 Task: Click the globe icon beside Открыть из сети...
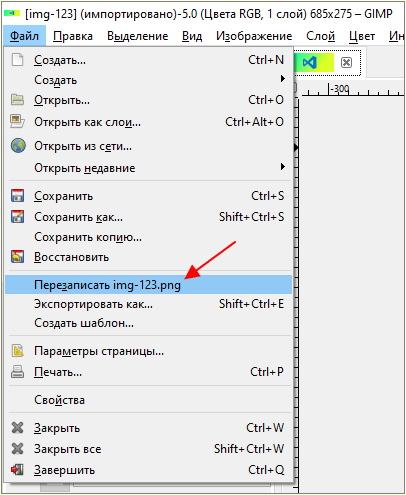(18, 146)
